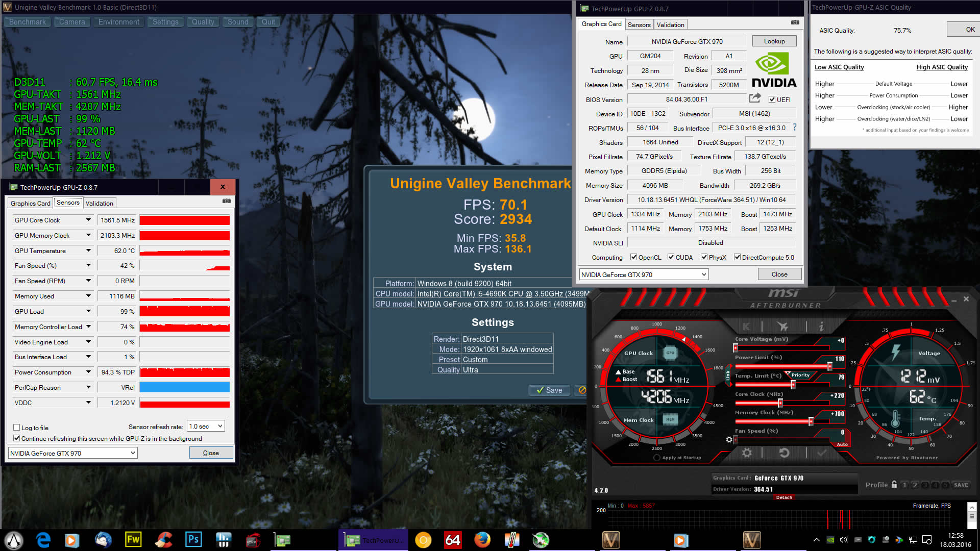The image size is (980, 551).
Task: Open Firefox from the taskbar
Action: point(482,540)
